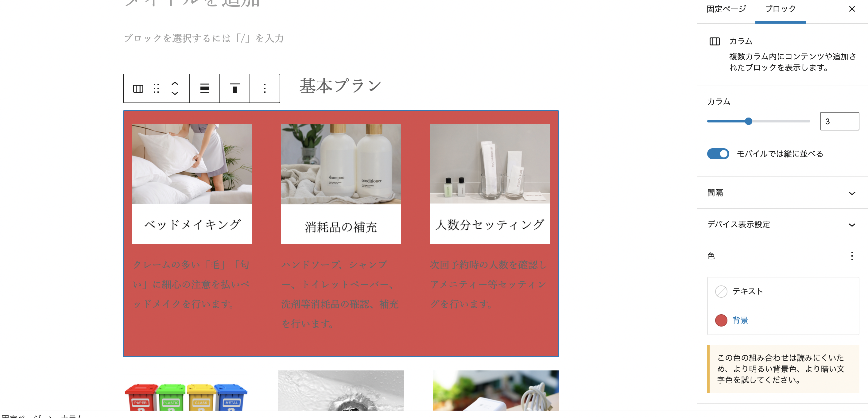Select the bed making image
Image resolution: width=868 pixels, height=418 pixels.
(192, 164)
